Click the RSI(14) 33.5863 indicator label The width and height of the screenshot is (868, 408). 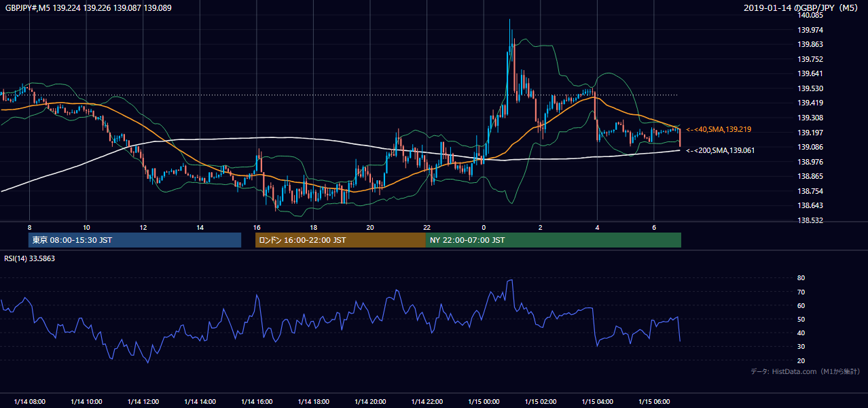29,258
